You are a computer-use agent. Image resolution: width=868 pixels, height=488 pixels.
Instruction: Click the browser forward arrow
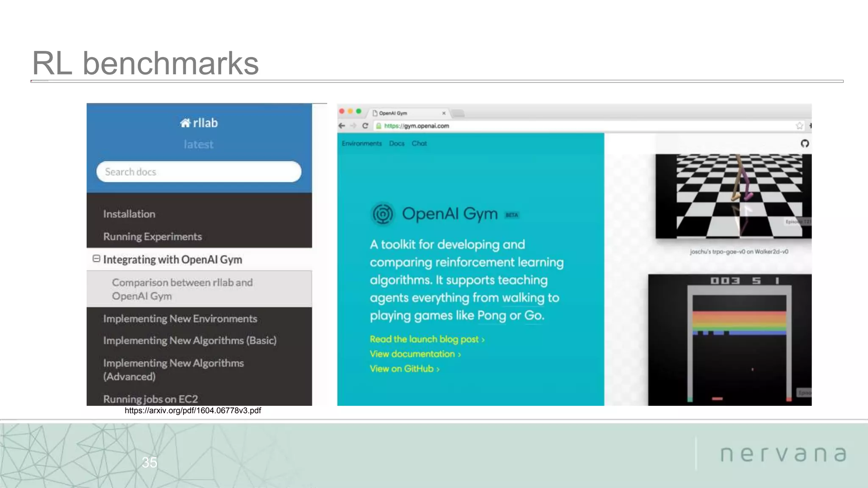pos(353,126)
